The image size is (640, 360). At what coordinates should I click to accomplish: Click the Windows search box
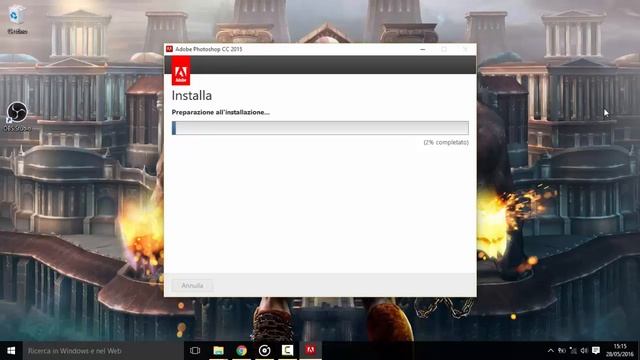point(103,351)
